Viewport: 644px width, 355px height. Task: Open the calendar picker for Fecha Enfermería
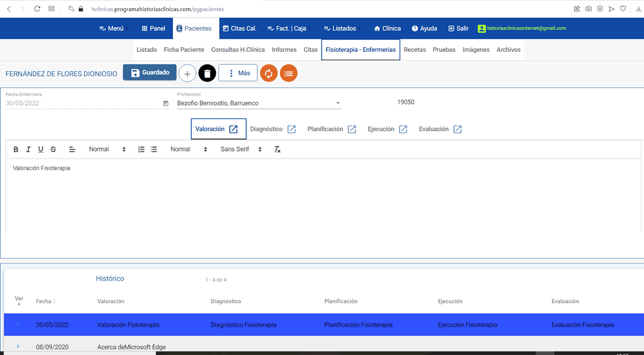click(166, 103)
